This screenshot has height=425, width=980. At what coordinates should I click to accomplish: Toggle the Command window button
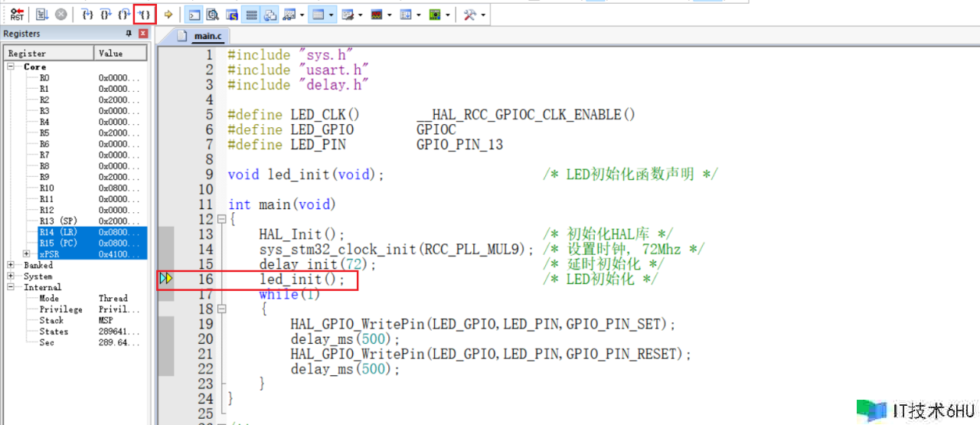tap(194, 15)
